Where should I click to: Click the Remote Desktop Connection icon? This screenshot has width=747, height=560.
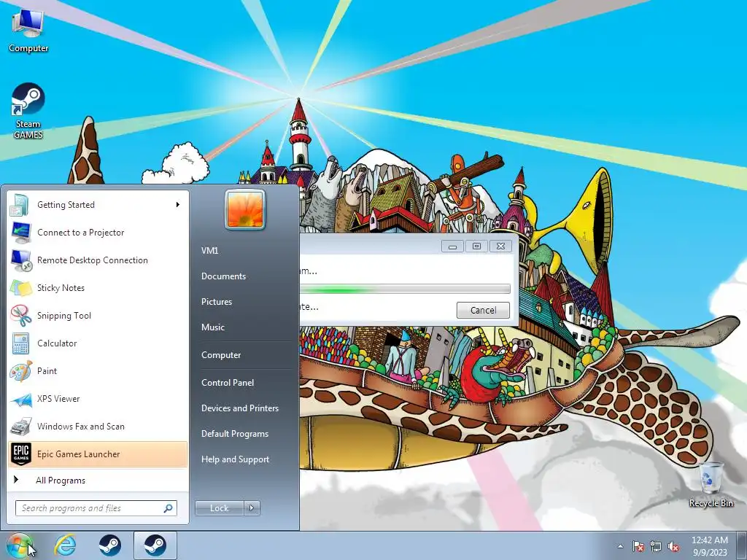(x=20, y=260)
